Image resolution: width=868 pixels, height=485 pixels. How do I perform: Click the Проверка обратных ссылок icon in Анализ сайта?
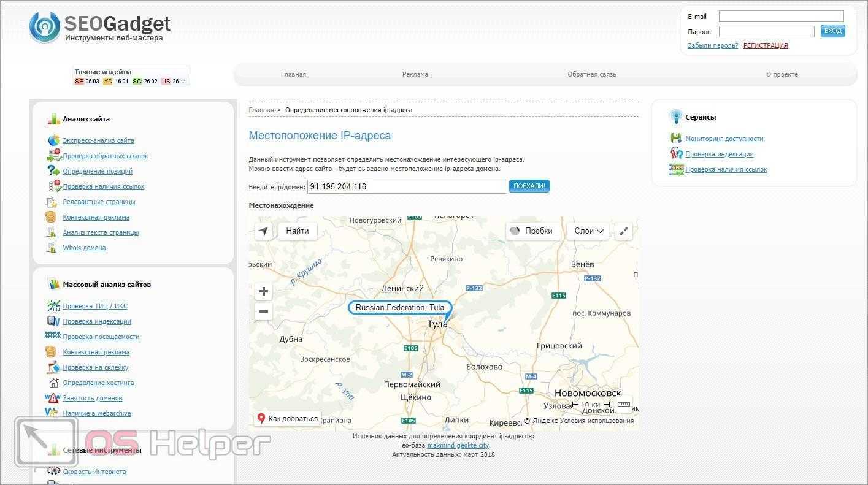(54, 156)
